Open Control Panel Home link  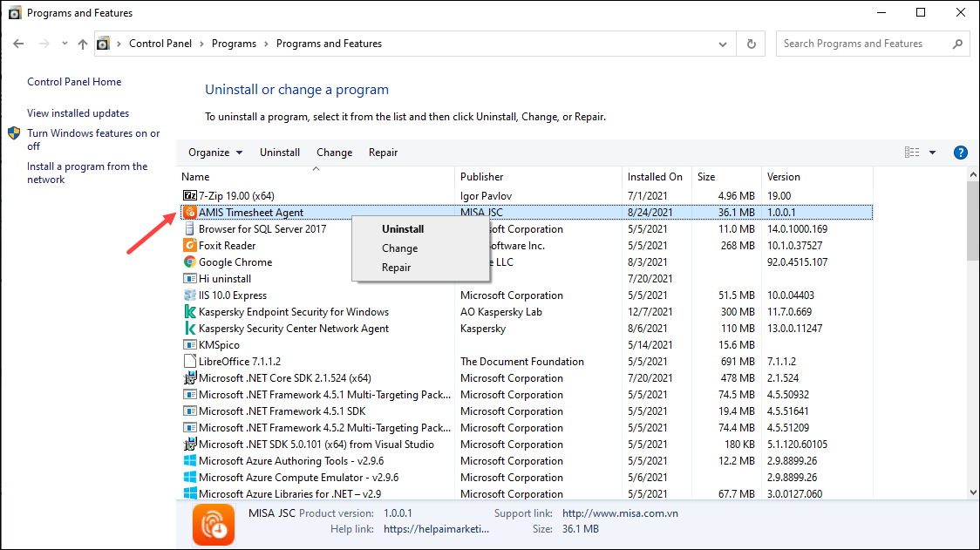tap(74, 82)
